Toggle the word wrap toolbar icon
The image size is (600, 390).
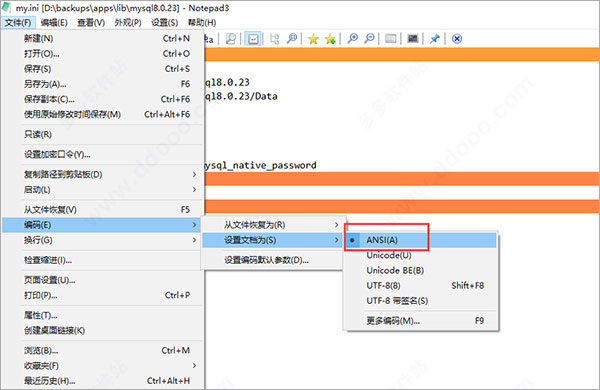[253, 39]
